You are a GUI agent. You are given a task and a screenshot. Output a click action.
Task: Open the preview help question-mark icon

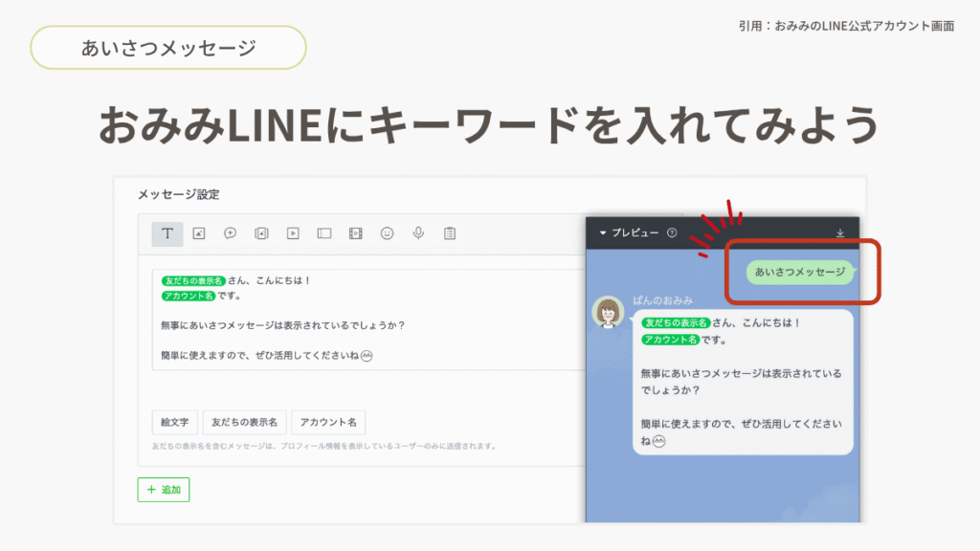pos(672,232)
